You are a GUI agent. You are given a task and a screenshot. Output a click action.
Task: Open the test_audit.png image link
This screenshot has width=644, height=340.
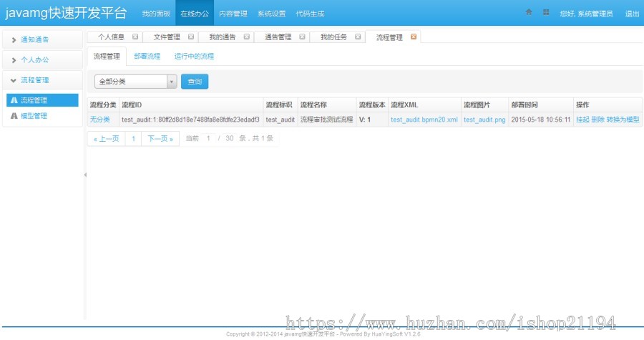(484, 120)
